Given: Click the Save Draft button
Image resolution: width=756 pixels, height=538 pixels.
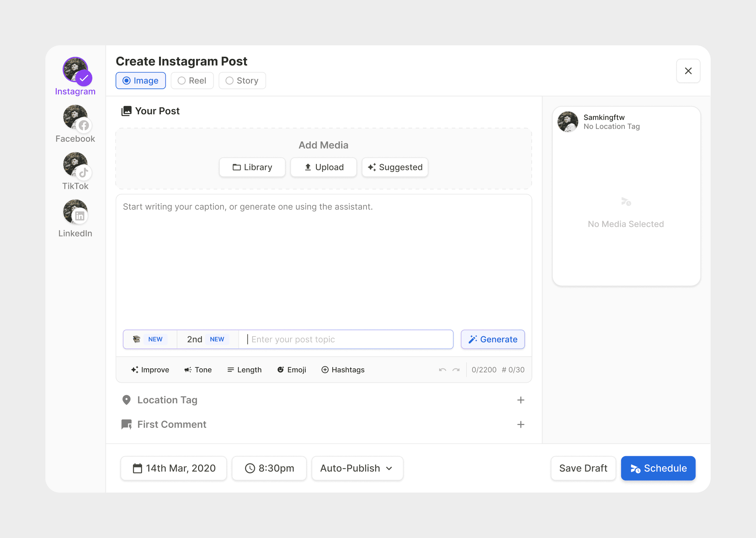Looking at the screenshot, I should coord(583,468).
